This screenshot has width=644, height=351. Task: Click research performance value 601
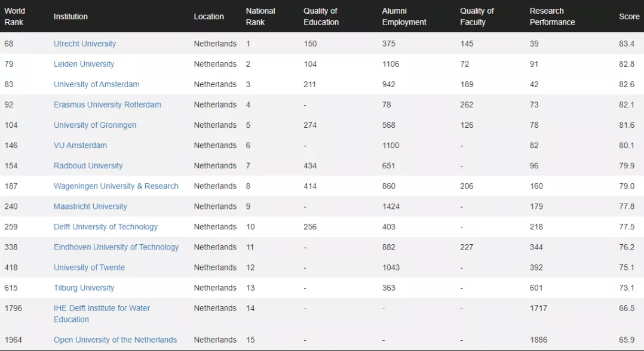pos(536,288)
